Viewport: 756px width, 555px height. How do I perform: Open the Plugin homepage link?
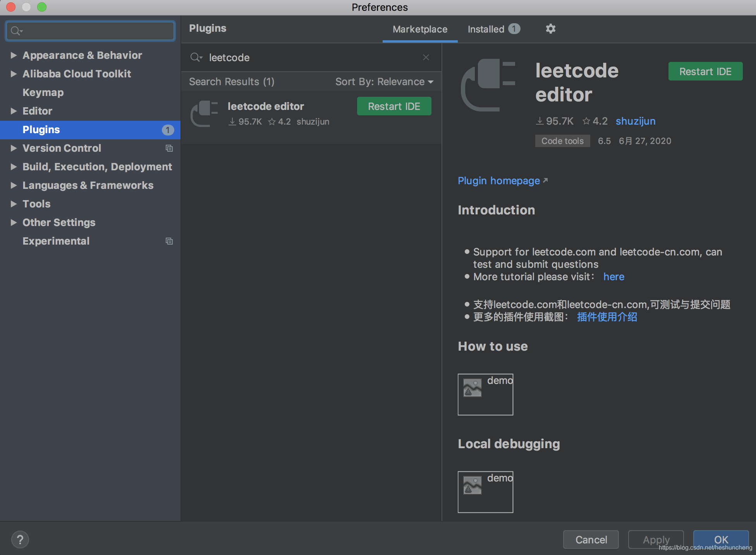tap(499, 181)
